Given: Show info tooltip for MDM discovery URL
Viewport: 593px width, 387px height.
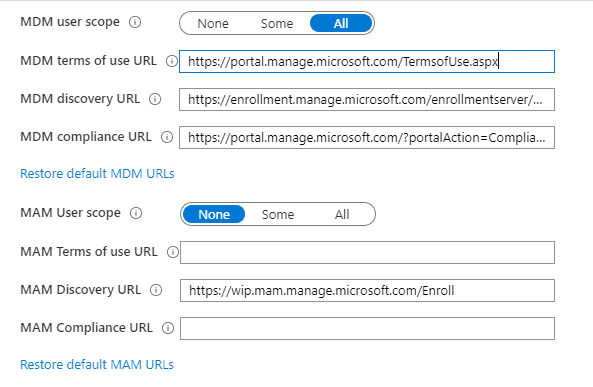Looking at the screenshot, I should [155, 99].
